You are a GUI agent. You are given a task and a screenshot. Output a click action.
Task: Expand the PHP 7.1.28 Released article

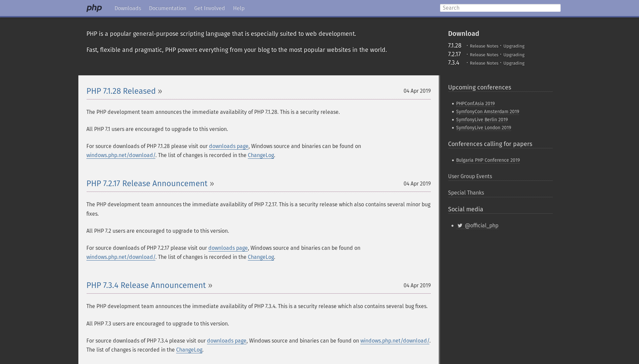pyautogui.click(x=121, y=91)
